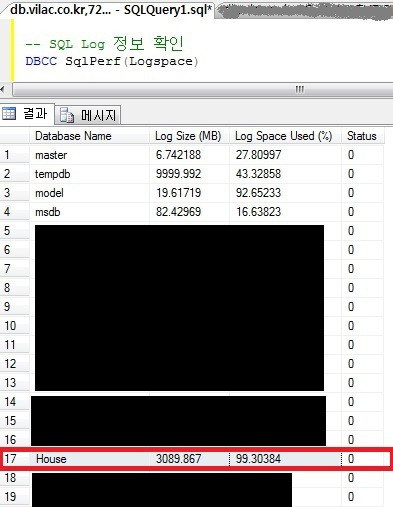Click the messages page icon beside 메시지
393x507 pixels.
[x=67, y=115]
